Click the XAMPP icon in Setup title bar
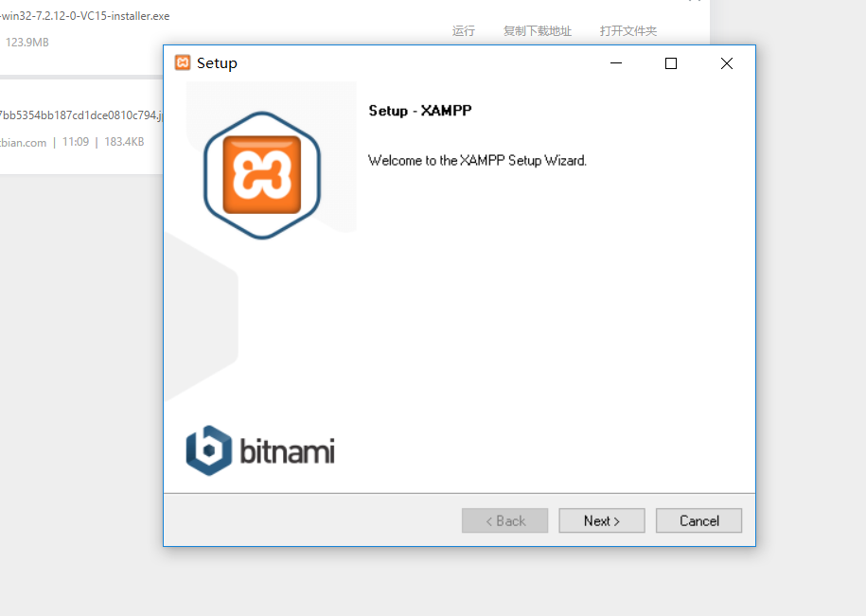Viewport: 866px width, 616px height. point(183,62)
